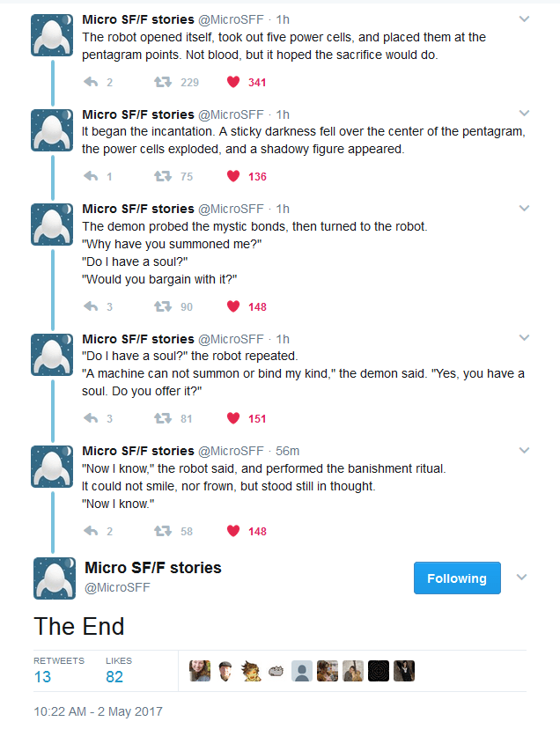Reply to the banishment ritual tweet
The image size is (560, 729).
point(91,531)
